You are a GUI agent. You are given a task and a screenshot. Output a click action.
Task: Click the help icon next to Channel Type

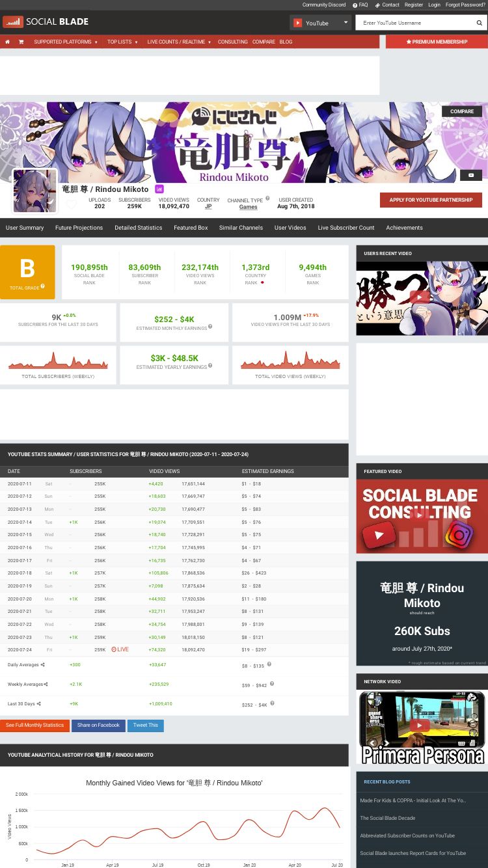coord(267,198)
